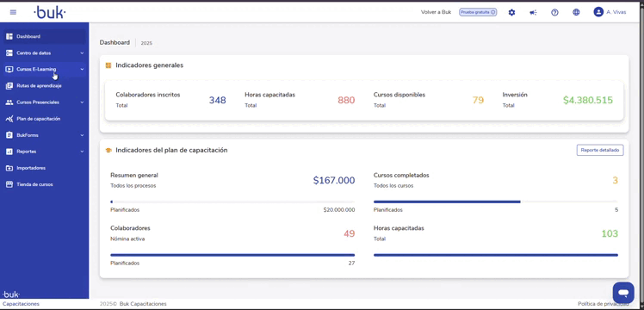644x310 pixels.
Task: Open the chat support bubble
Action: [623, 292]
